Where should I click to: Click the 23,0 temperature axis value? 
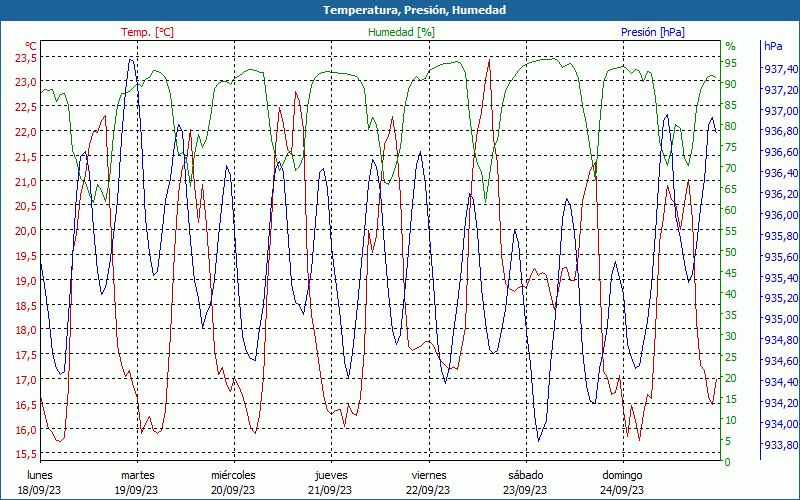(x=26, y=82)
